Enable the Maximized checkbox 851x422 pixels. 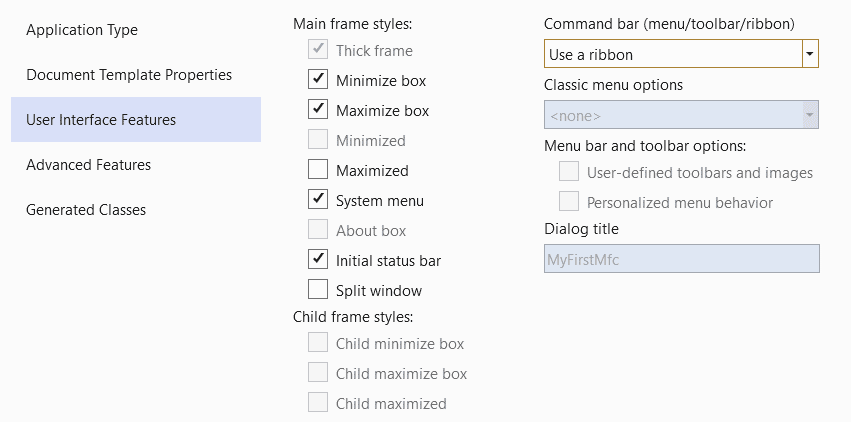click(x=318, y=170)
